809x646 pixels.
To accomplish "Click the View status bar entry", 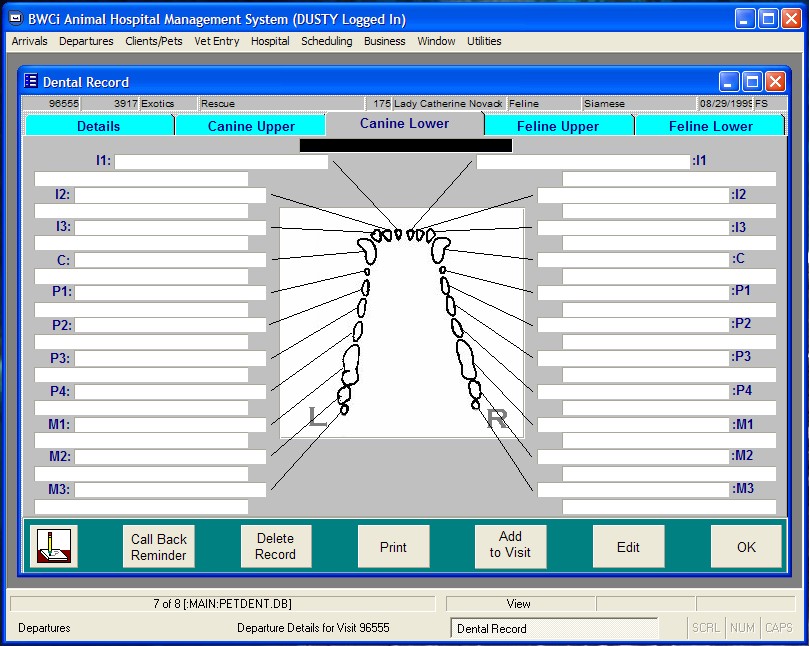I will [519, 604].
